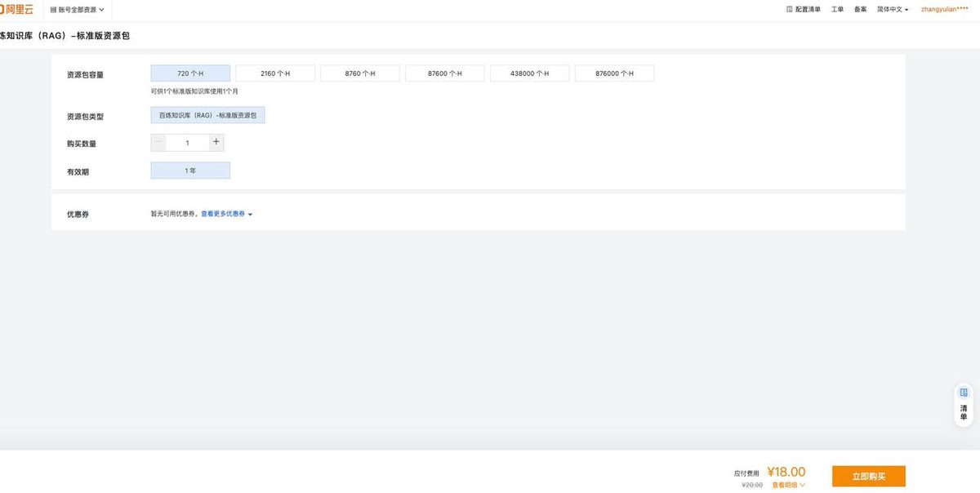Click the 资源包类型 label
980x493 pixels.
coord(85,117)
